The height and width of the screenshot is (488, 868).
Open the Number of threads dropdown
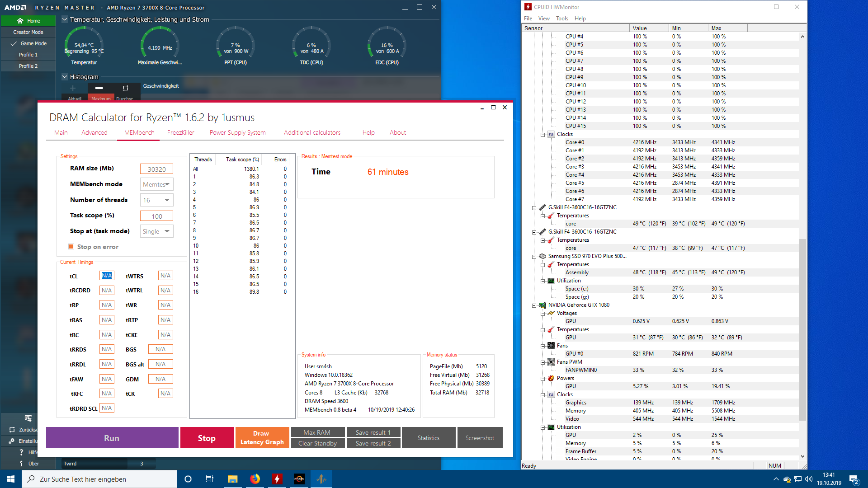click(157, 200)
